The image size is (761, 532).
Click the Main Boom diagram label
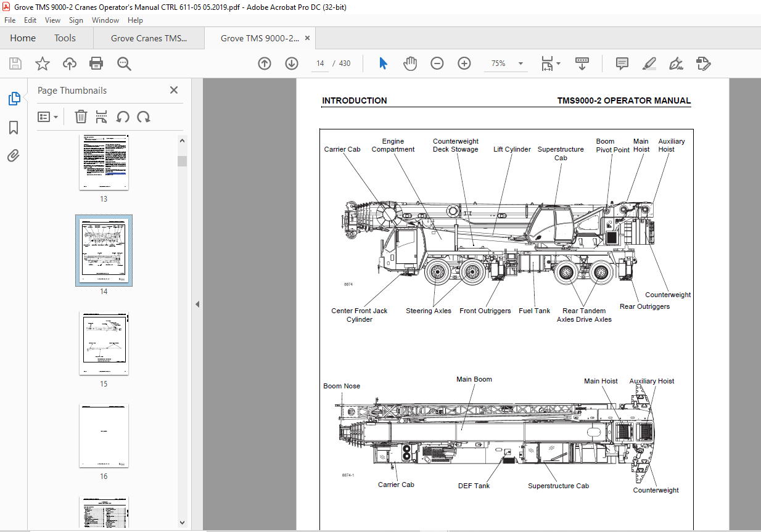[x=474, y=379]
